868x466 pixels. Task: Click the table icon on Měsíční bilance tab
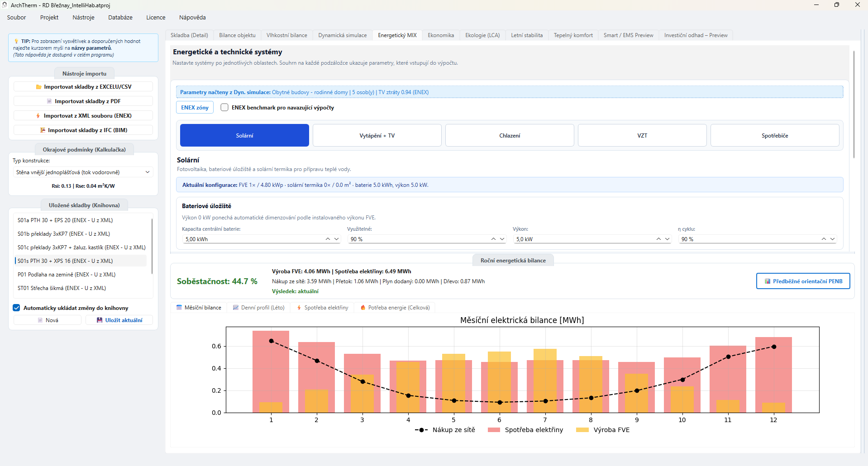point(179,308)
